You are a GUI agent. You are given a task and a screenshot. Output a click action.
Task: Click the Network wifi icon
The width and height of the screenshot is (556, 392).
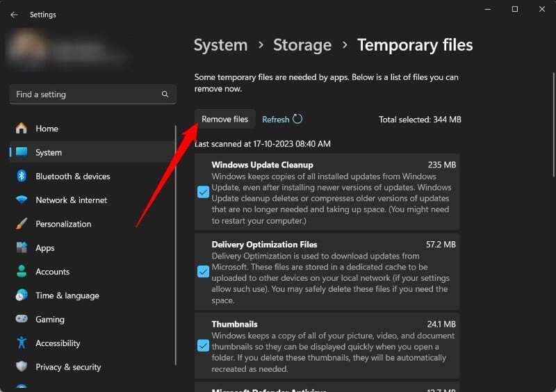[22, 199]
